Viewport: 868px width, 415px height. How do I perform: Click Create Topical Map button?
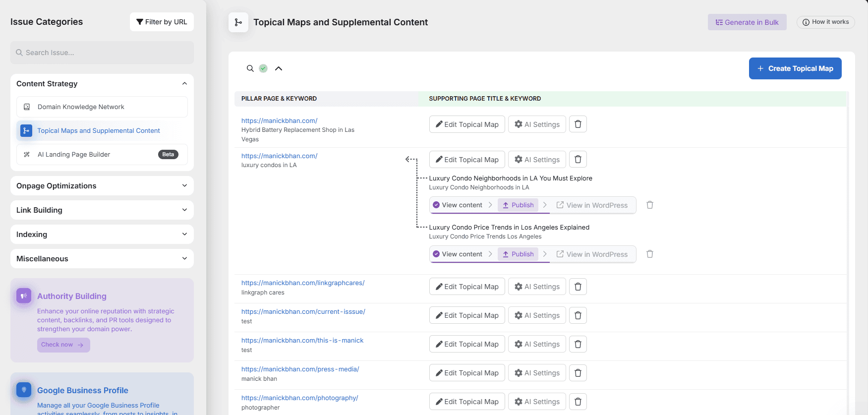coord(795,68)
